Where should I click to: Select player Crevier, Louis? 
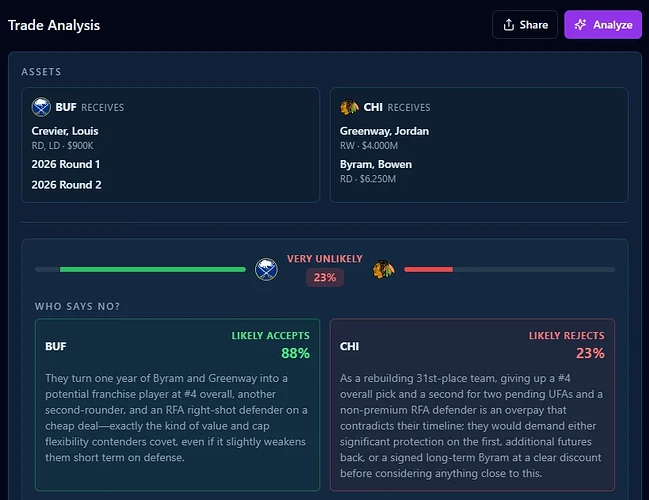pos(65,131)
